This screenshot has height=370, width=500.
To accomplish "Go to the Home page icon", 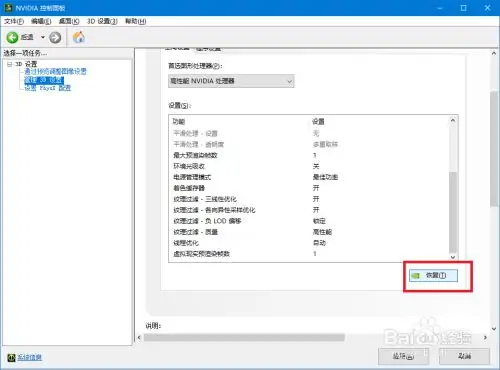I will point(79,37).
